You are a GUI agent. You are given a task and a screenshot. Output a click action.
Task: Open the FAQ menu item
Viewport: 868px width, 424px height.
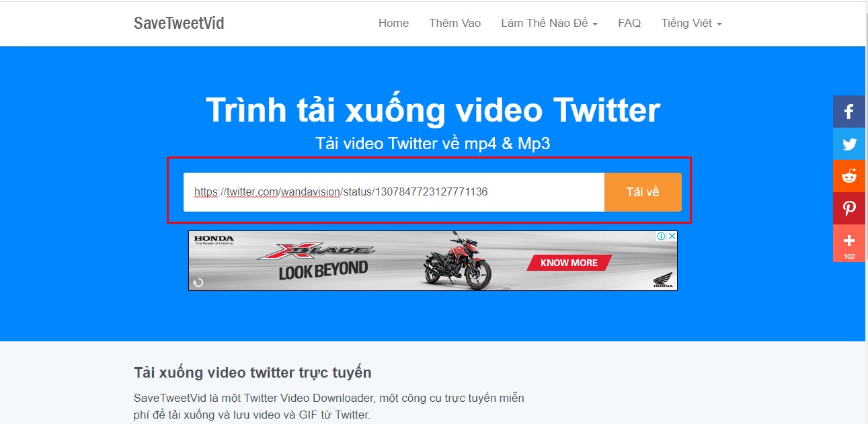click(x=629, y=23)
